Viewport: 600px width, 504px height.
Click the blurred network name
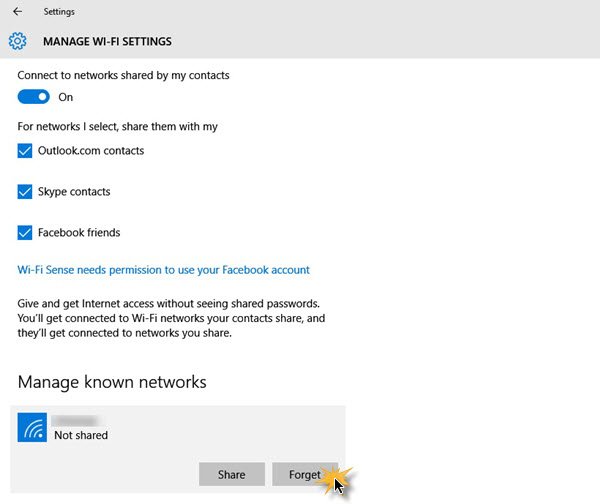[75, 420]
